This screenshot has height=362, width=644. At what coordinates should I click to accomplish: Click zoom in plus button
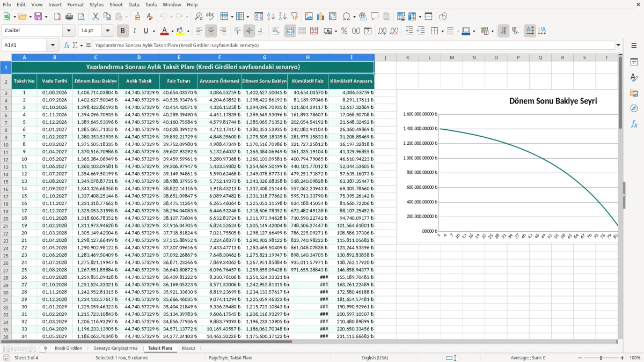coord(623,358)
